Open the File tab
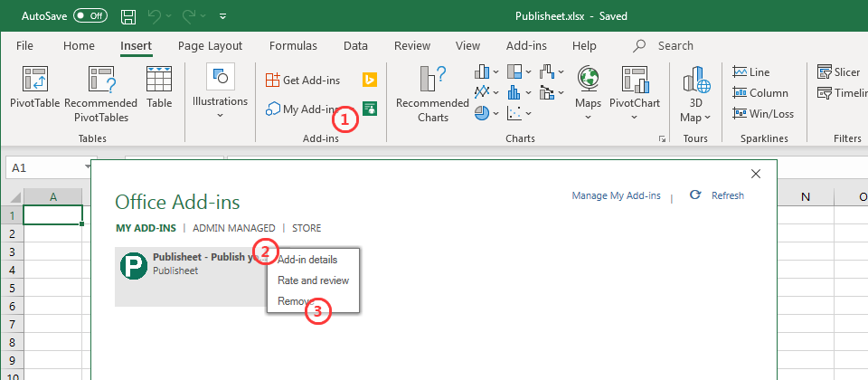Image resolution: width=868 pixels, height=380 pixels. click(x=24, y=46)
